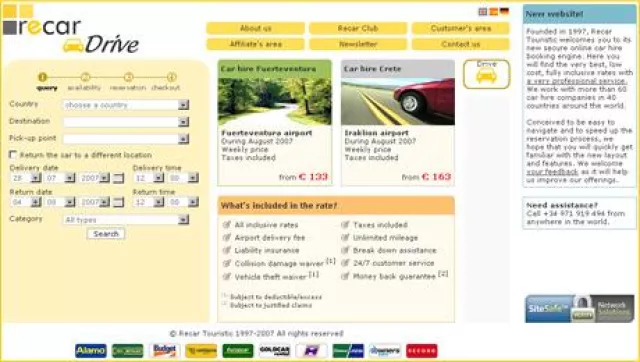
Task: Follow the 'your feedback' link
Action: coord(552,172)
